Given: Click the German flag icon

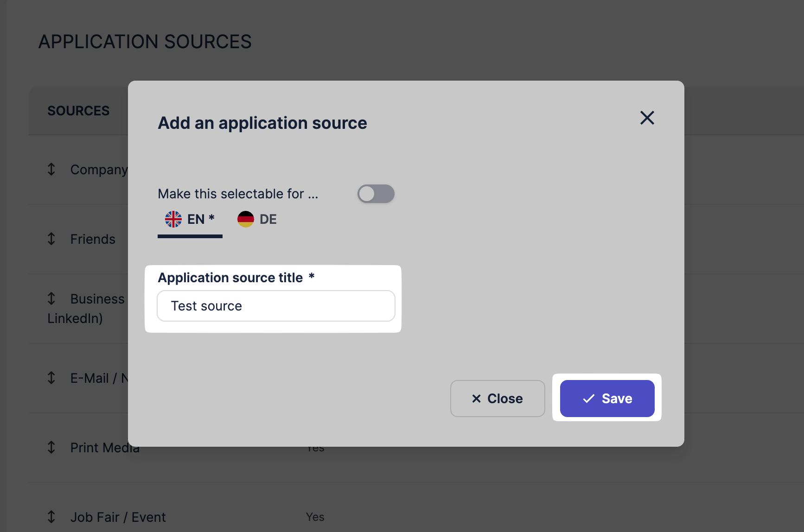Looking at the screenshot, I should 245,219.
